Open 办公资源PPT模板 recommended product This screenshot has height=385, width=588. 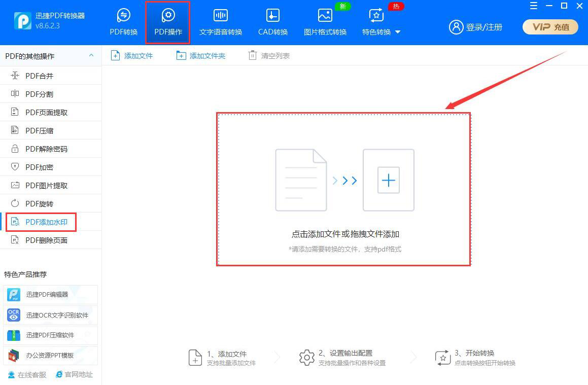[50, 356]
